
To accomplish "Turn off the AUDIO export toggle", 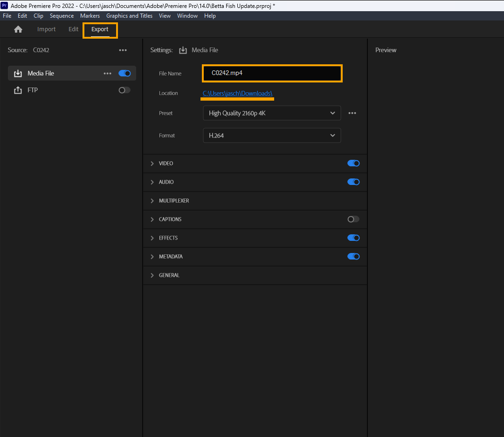I will point(353,182).
